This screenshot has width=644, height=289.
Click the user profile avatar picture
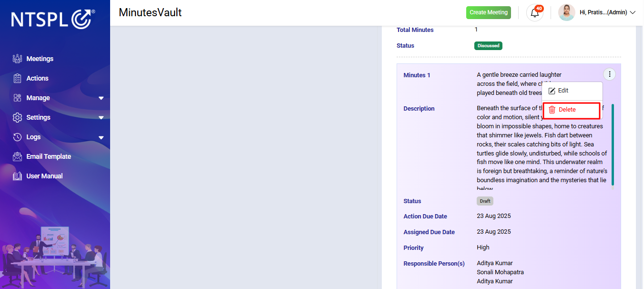566,13
